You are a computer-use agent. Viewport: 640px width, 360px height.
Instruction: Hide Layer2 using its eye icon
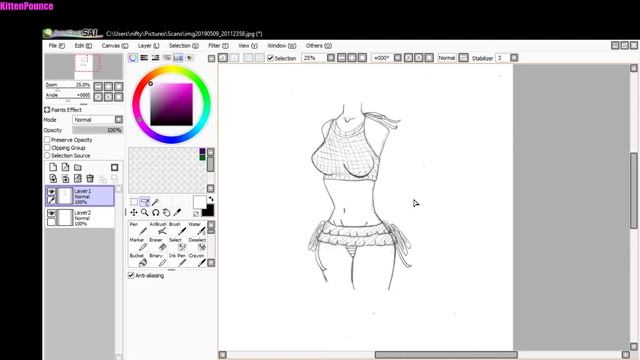(51, 213)
